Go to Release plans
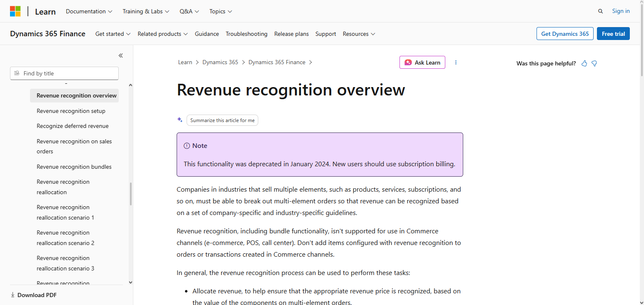Screen dimensions: 644x305 click(292, 34)
